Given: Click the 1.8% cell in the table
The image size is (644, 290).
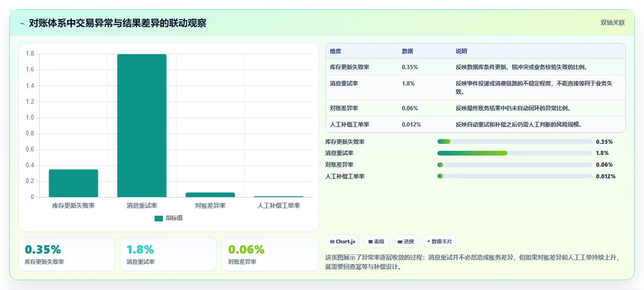Looking at the screenshot, I should pos(408,84).
